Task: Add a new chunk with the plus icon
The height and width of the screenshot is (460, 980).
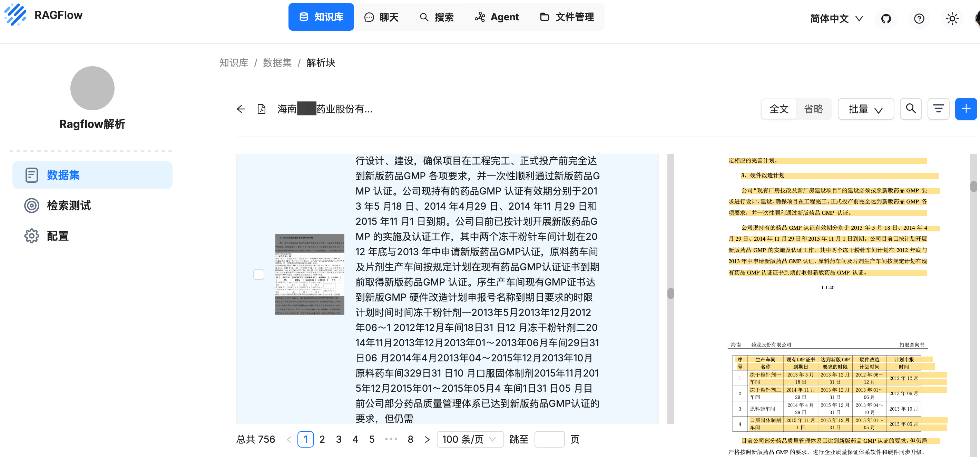Action: 966,109
